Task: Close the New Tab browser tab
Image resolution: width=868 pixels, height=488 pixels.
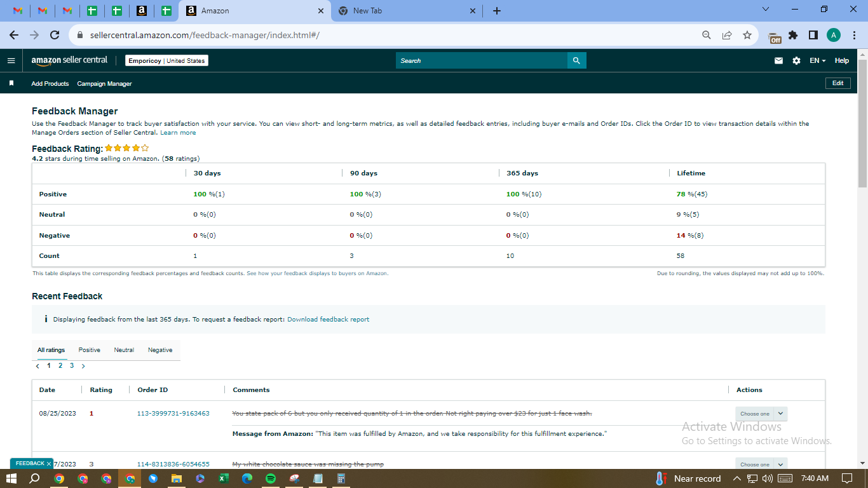Action: tap(473, 11)
